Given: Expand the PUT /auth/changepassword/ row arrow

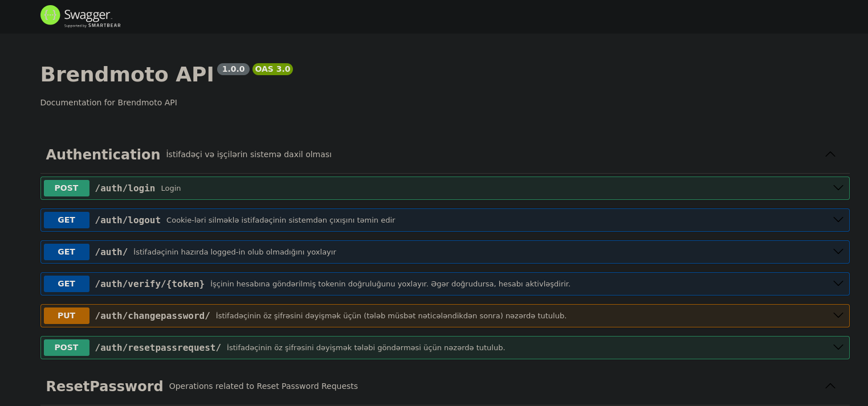Looking at the screenshot, I should pos(838,315).
